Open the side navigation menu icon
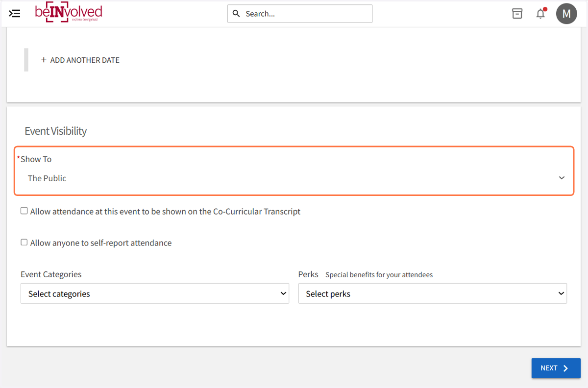588x388 pixels. point(15,14)
